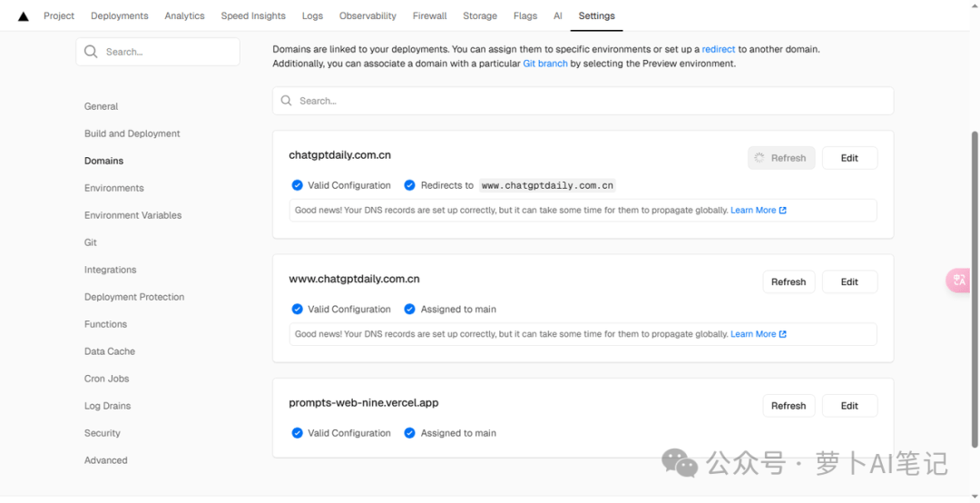Click the www.chatgptdaily.com.cn domain title
The width and height of the screenshot is (980, 503).
[355, 279]
